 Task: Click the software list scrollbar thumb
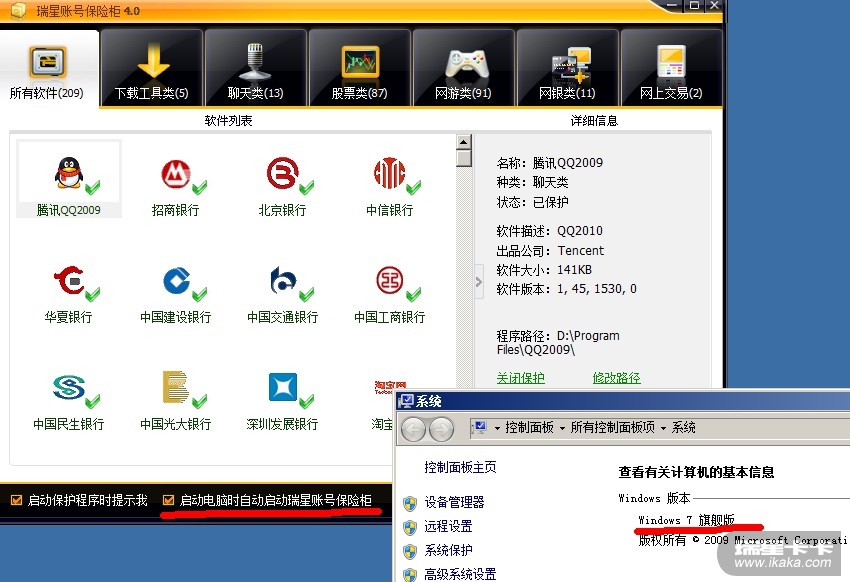pyautogui.click(x=463, y=159)
